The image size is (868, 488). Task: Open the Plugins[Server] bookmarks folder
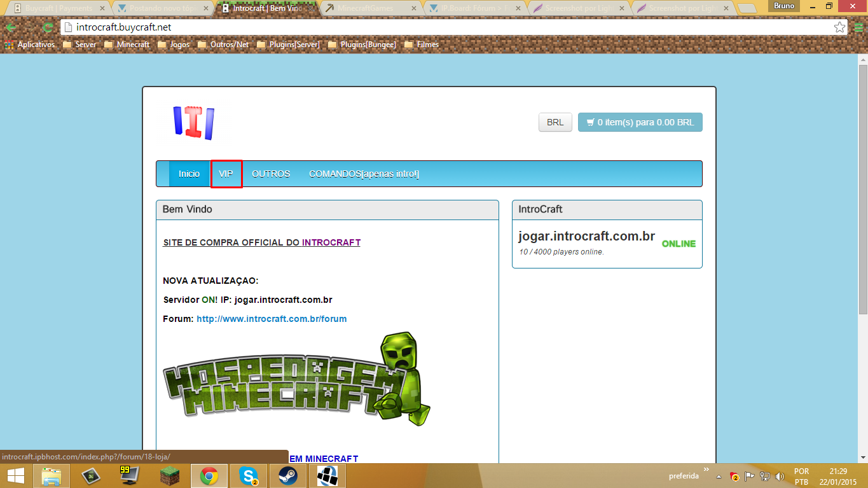[288, 45]
